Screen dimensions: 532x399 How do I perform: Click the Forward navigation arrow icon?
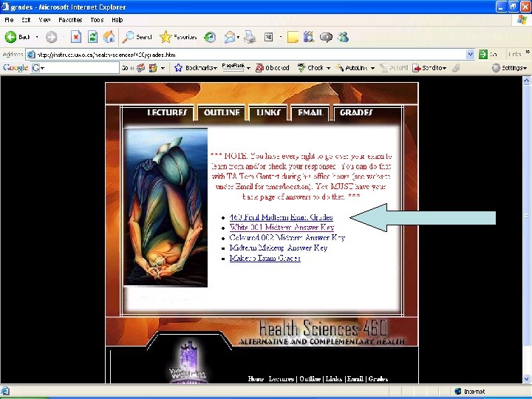51,37
